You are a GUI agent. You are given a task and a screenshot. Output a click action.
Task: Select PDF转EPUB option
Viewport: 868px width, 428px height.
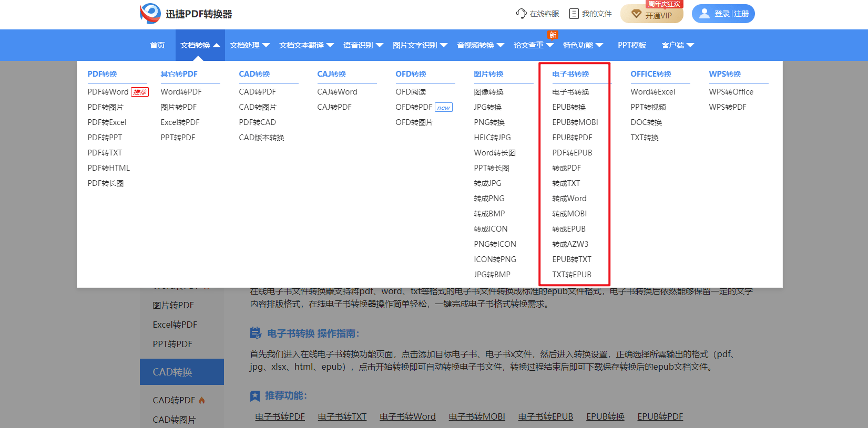[573, 153]
